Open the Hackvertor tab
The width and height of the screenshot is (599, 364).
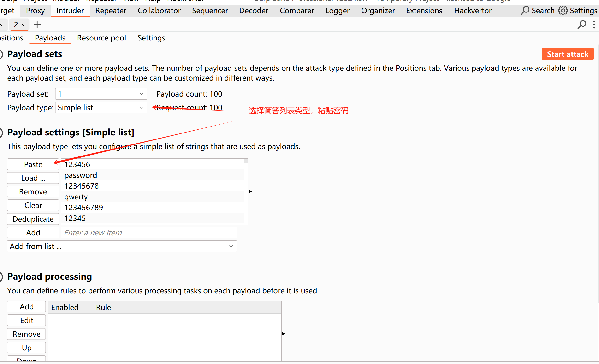[473, 11]
